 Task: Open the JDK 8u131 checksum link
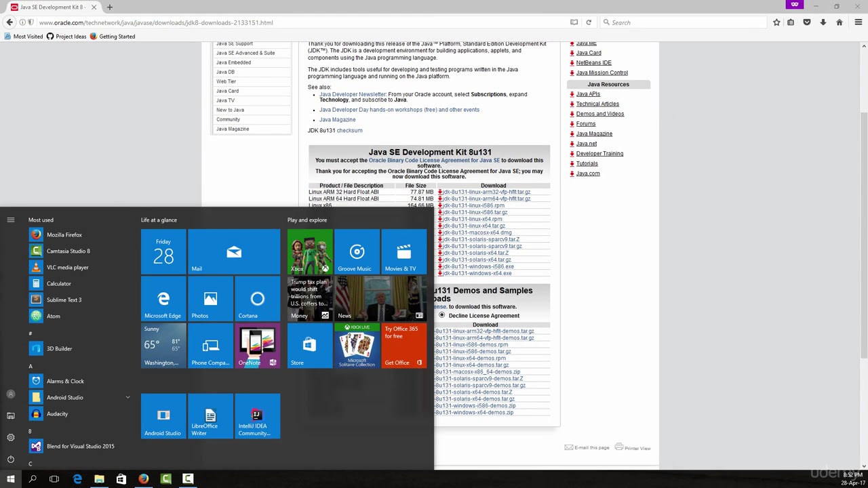tap(349, 130)
